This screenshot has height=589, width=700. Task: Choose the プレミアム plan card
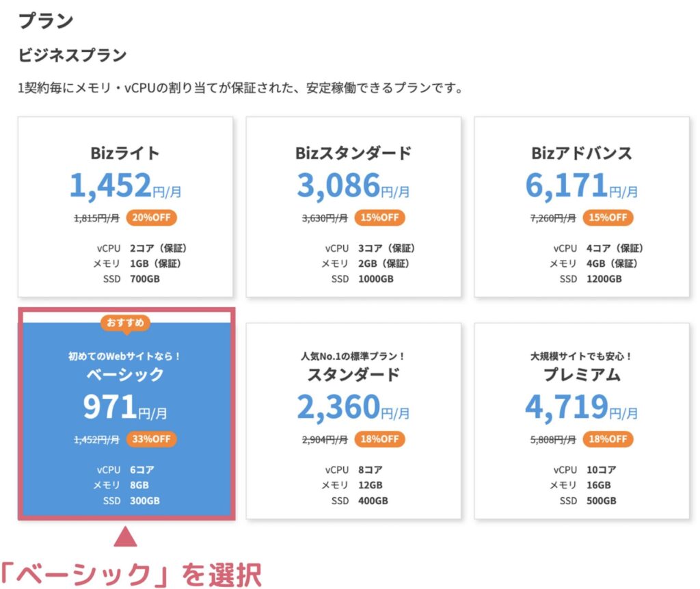(x=582, y=421)
